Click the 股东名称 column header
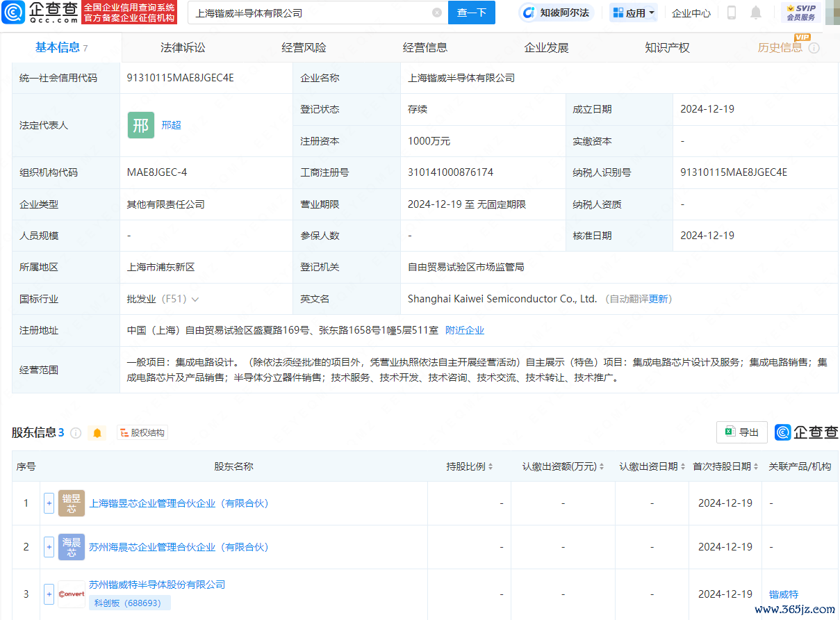Screen dimensions: 840x620 pyautogui.click(x=233, y=466)
